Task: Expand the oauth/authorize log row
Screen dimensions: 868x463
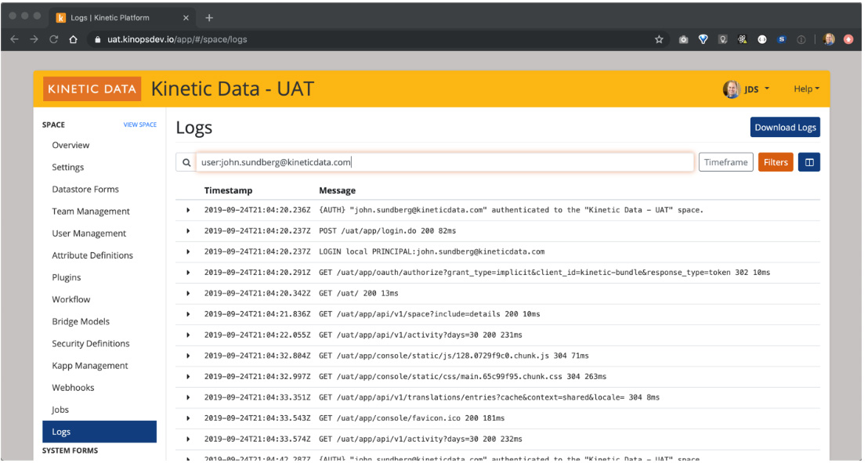Action: point(188,273)
